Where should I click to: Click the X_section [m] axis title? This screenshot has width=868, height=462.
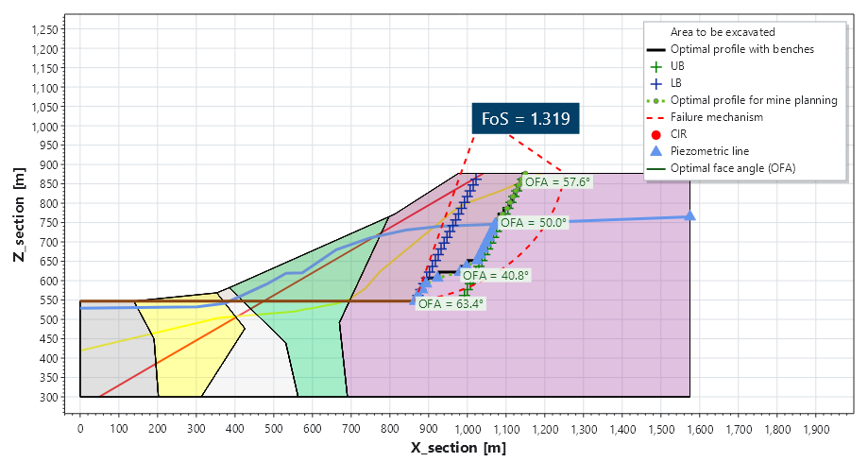coord(458,448)
